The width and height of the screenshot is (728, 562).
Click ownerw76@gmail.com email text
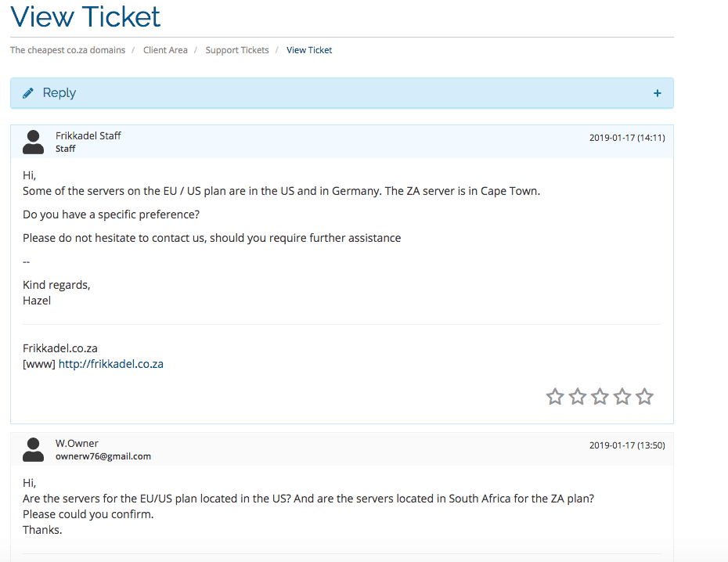point(103,456)
